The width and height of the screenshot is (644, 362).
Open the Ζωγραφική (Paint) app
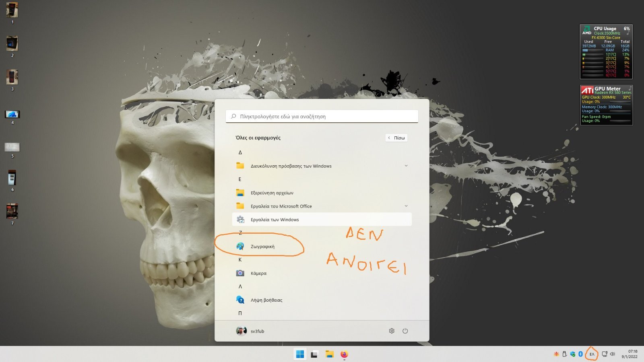(x=262, y=247)
